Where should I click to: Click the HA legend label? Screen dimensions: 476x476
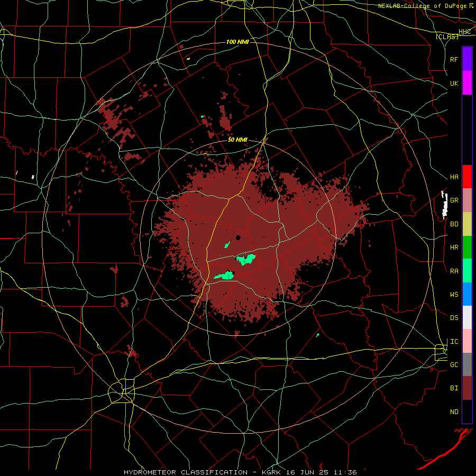point(454,177)
